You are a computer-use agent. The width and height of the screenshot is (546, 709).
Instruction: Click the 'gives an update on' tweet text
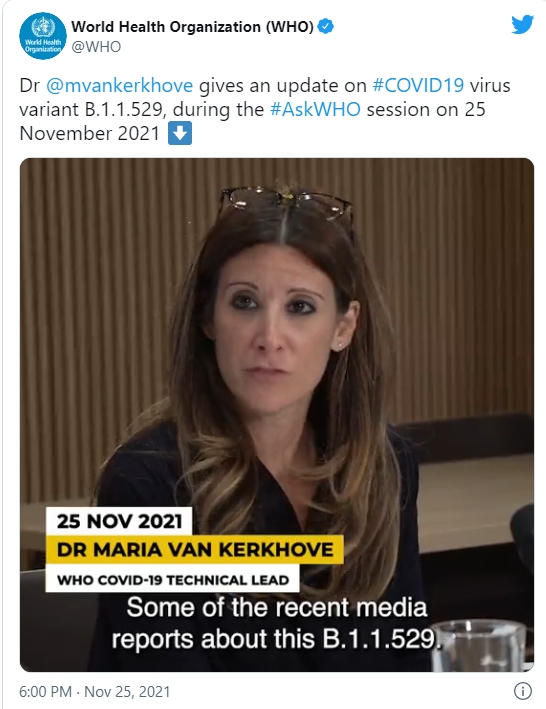[283, 85]
